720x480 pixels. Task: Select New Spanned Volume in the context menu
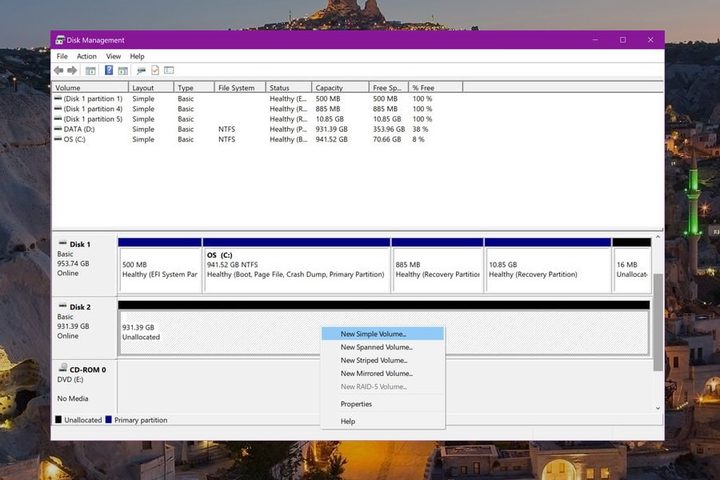376,347
